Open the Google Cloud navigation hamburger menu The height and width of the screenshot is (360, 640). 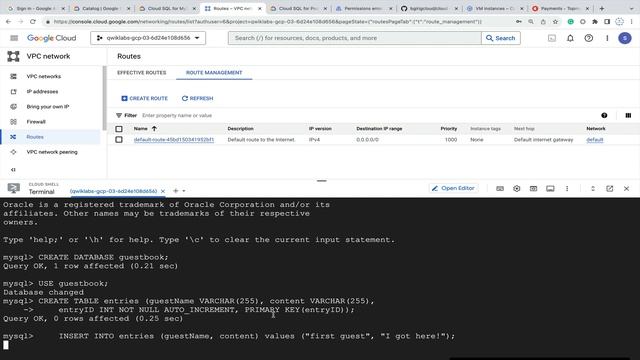[14, 38]
